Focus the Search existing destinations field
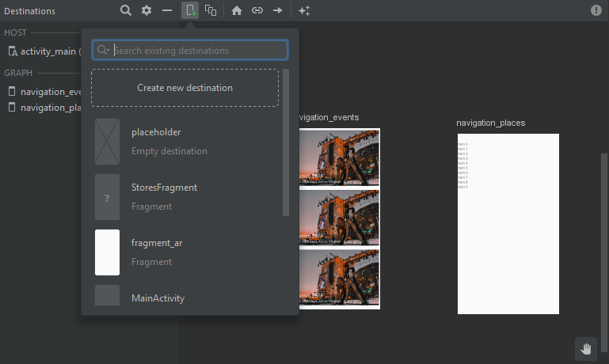609x364 pixels. coord(198,51)
